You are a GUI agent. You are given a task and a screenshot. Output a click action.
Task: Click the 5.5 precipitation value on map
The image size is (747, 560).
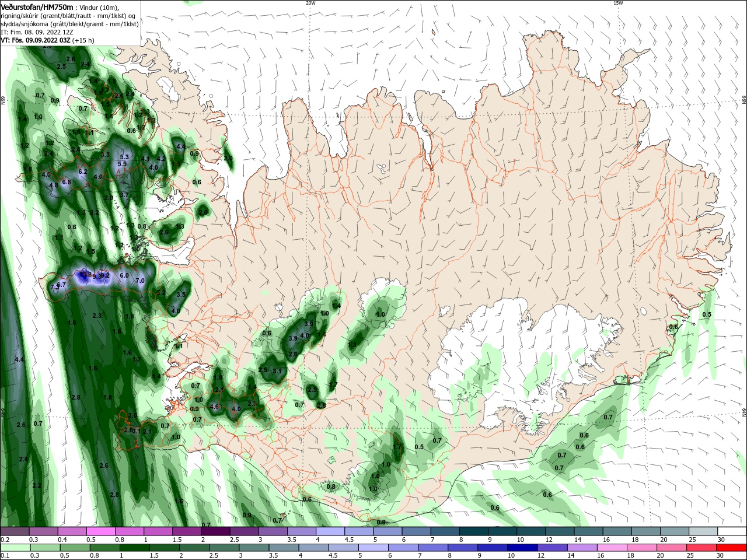point(122,164)
